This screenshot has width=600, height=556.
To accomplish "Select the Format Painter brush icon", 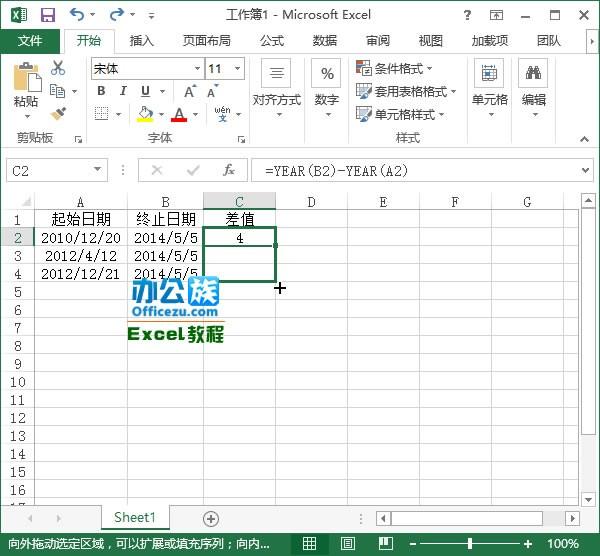I will pos(58,114).
